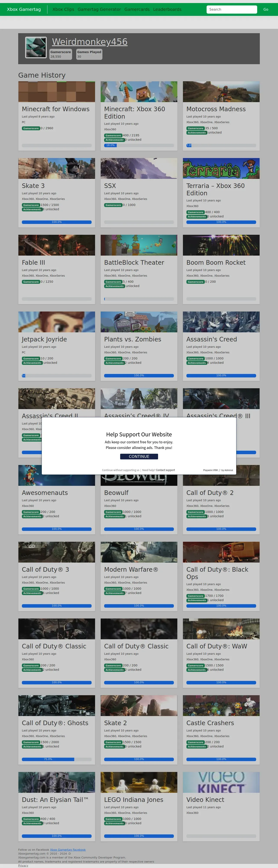Click the Boom Boom Rocket title text
278x868 pixels.
click(x=216, y=263)
